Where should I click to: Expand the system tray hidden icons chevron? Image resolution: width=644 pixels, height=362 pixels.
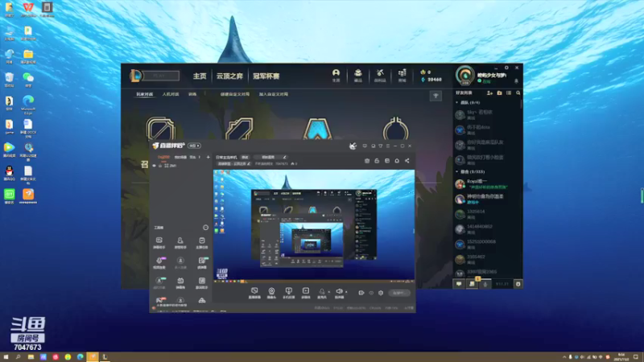point(564,357)
